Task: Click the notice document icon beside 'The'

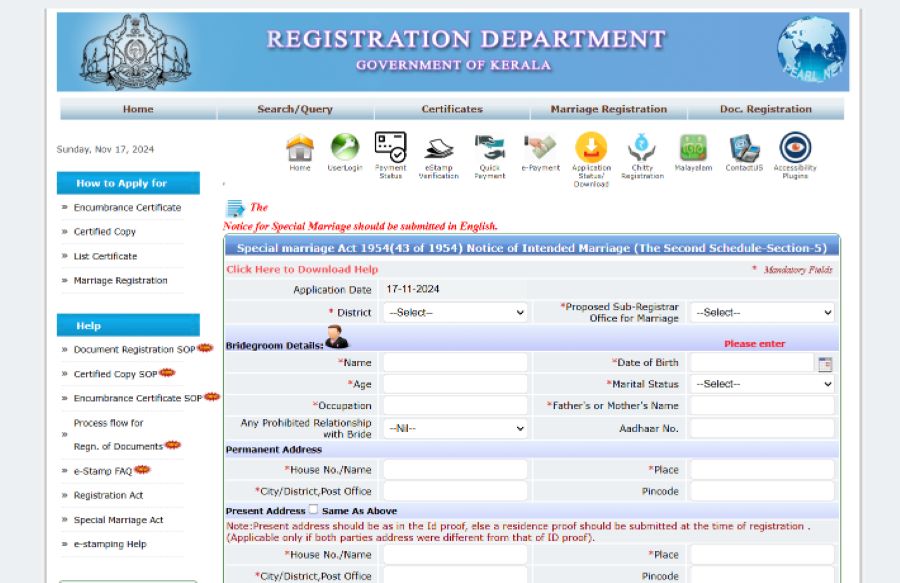Action: tap(235, 208)
